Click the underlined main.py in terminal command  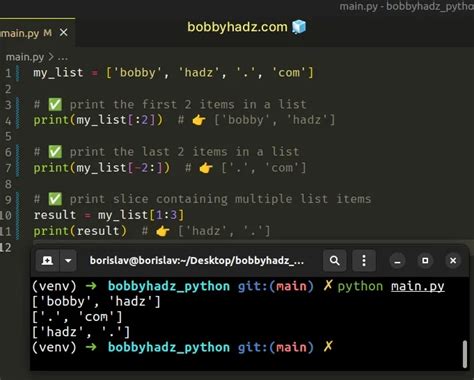coord(418,286)
